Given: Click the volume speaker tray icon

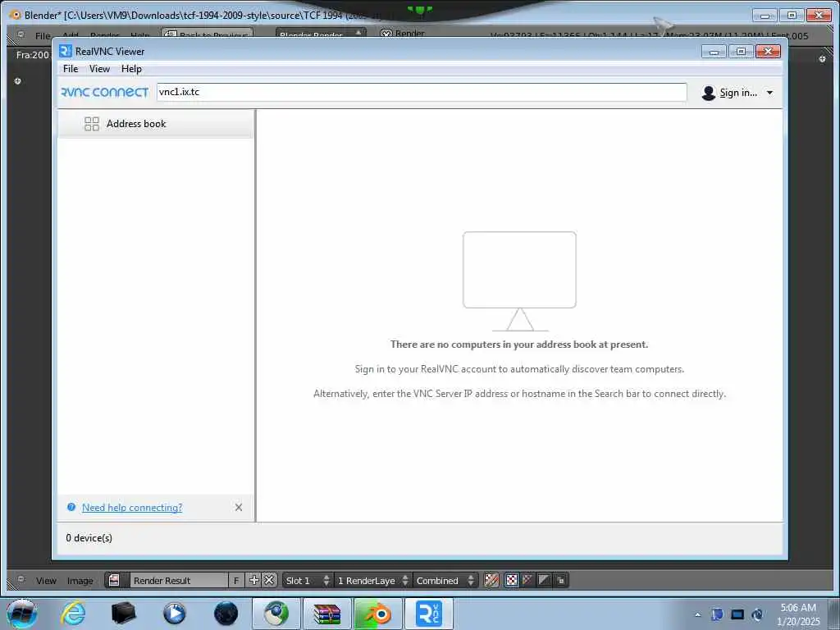Looking at the screenshot, I should pyautogui.click(x=757, y=614).
